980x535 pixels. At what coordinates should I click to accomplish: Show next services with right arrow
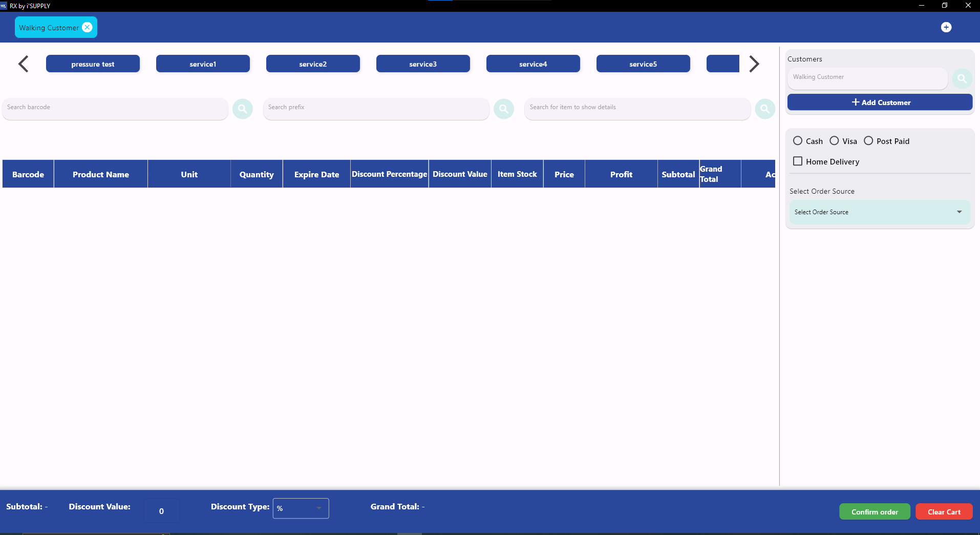coord(754,64)
